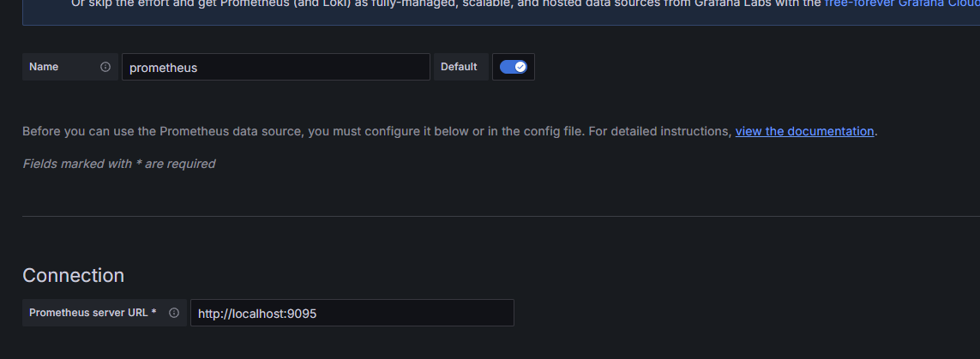
Task: Click the "Prometheus server URL" label
Action: pyautogui.click(x=89, y=313)
